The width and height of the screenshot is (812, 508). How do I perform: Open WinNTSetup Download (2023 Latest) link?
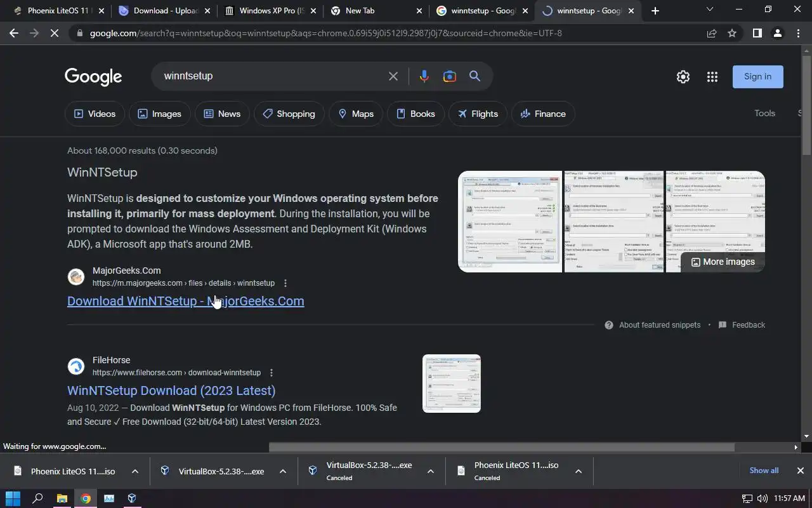171,391
